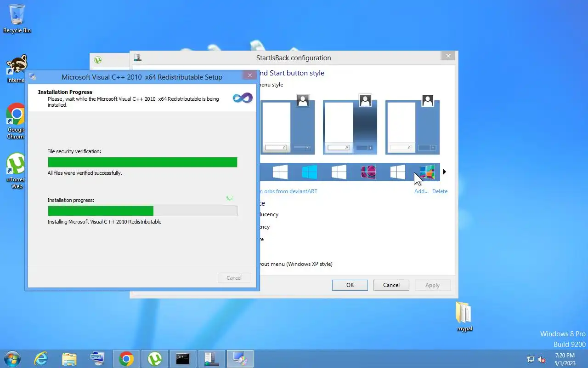The width and height of the screenshot is (588, 368).
Task: Click the 'Installation Progress' heading
Action: pyautogui.click(x=65, y=92)
